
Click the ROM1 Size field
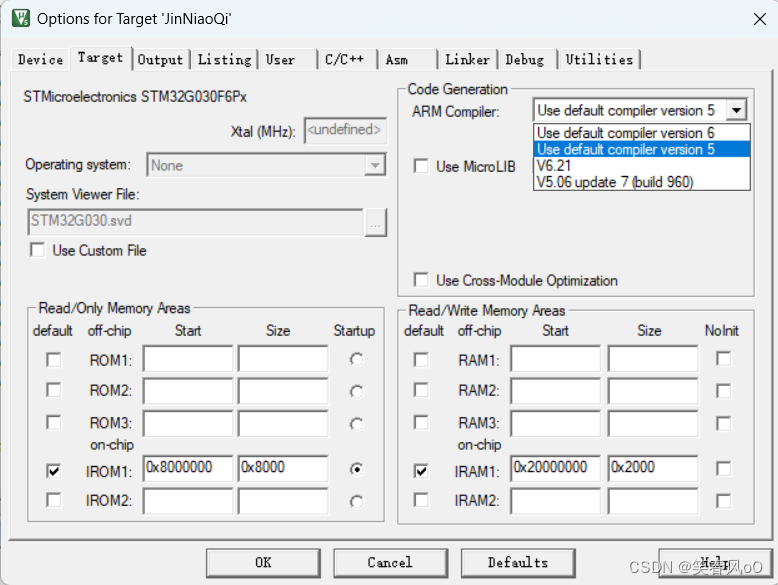pyautogui.click(x=283, y=359)
